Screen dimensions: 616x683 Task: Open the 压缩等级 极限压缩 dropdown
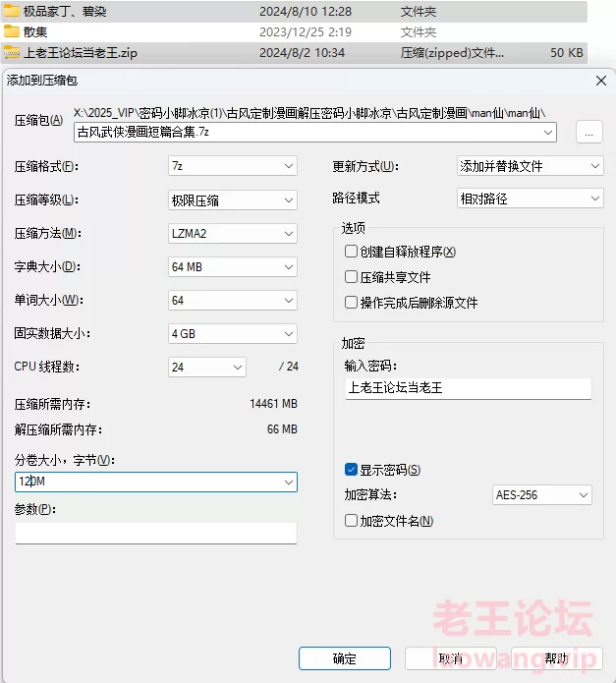233,200
